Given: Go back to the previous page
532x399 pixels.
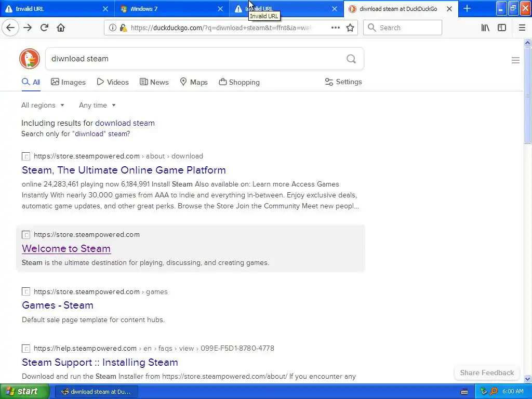Looking at the screenshot, I should 10,28.
